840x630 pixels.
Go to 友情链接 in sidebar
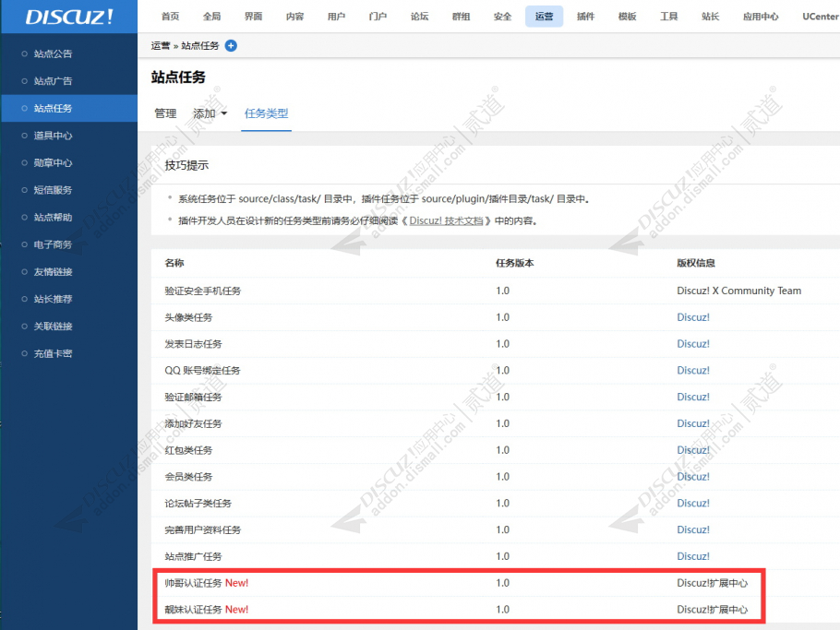click(53, 272)
